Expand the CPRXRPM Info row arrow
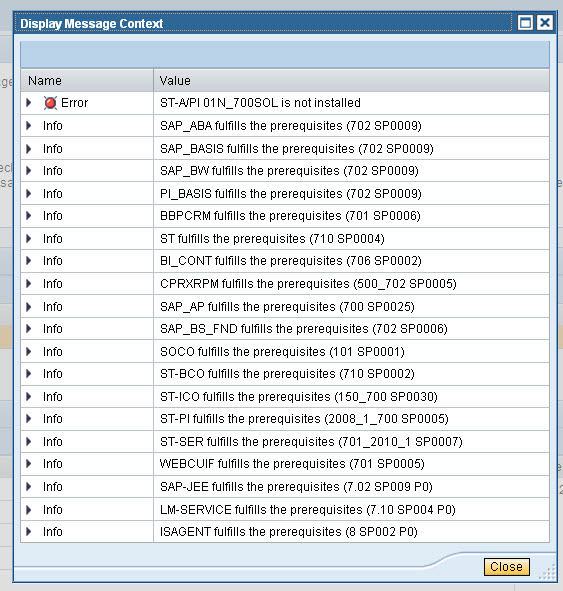 (29, 283)
